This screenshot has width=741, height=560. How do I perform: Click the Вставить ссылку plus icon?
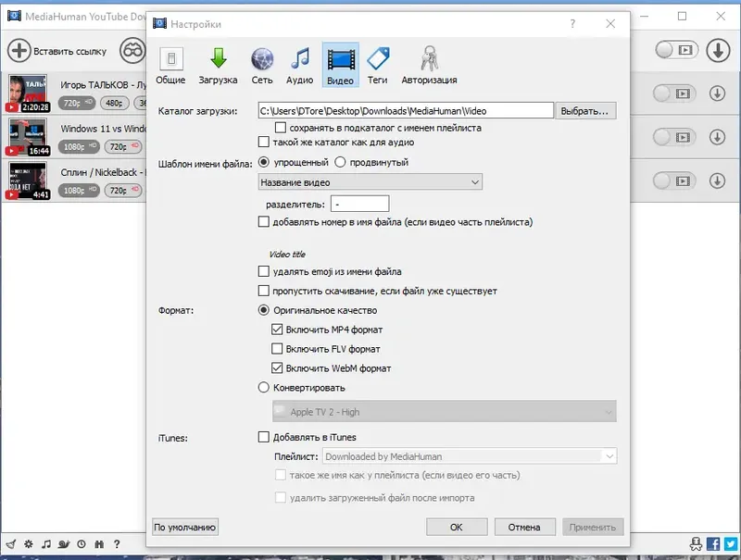(x=19, y=51)
